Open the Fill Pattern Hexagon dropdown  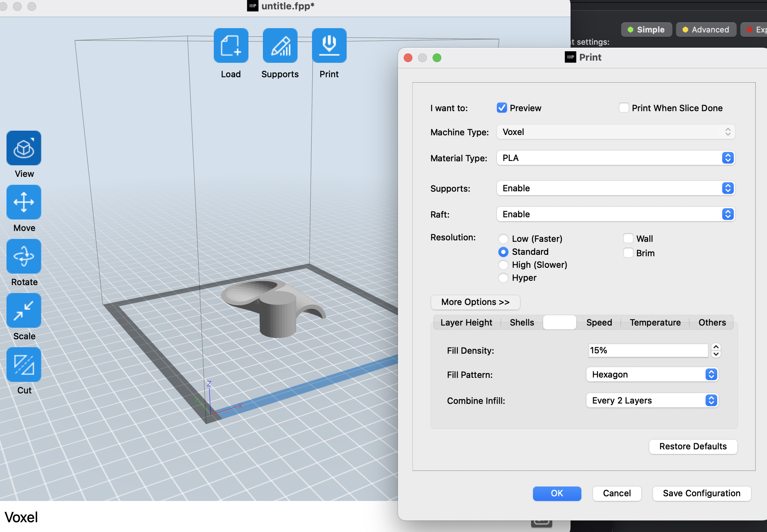[652, 375]
